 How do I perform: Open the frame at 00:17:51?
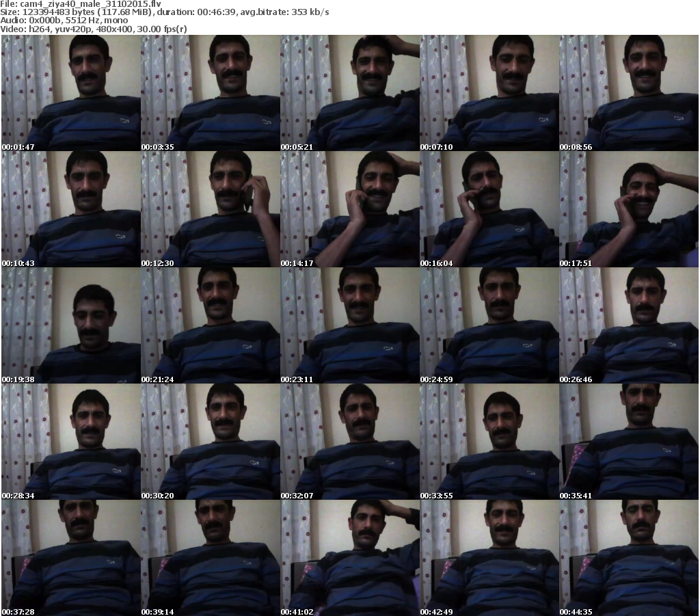click(x=629, y=209)
